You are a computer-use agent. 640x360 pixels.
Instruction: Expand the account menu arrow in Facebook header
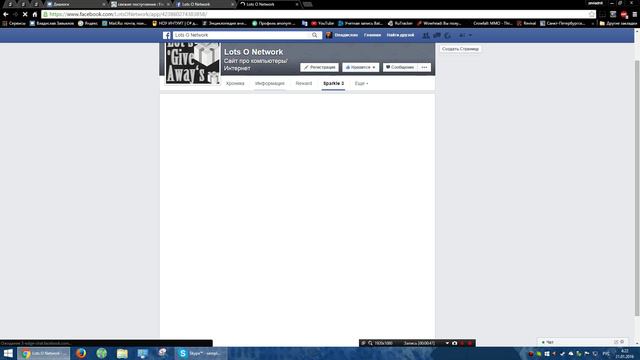[470, 36]
